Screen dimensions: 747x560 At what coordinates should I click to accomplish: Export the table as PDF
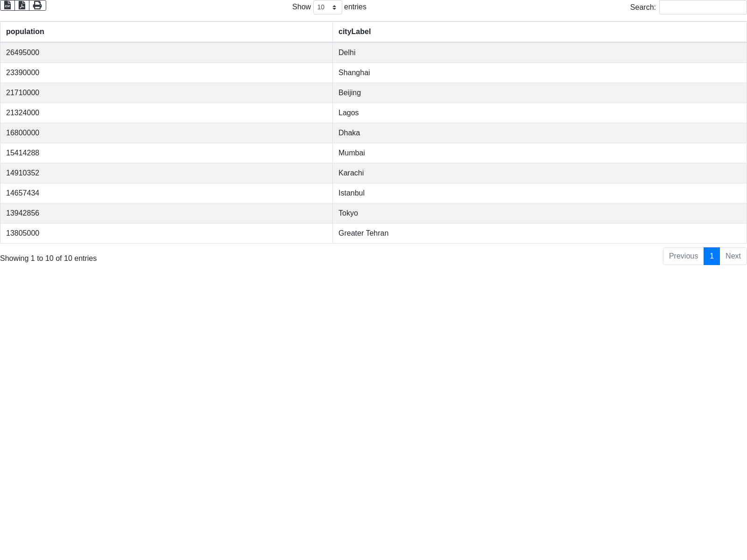point(22,5)
